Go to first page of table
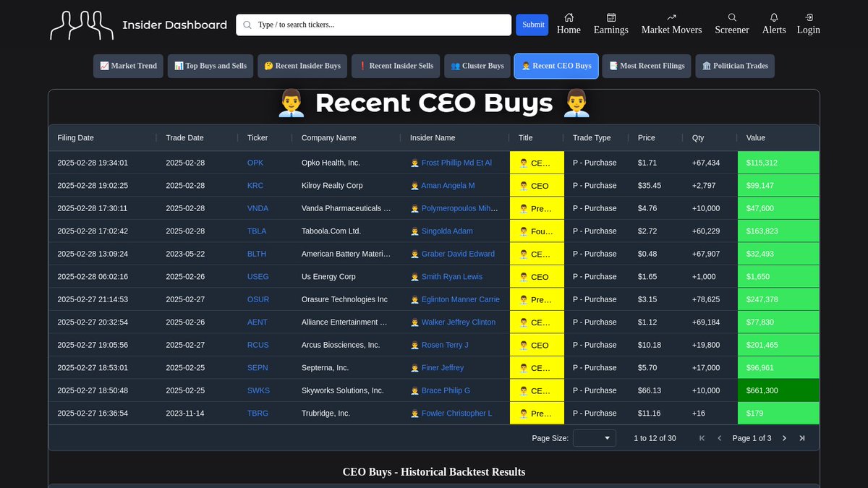The image size is (868, 488). [x=702, y=438]
